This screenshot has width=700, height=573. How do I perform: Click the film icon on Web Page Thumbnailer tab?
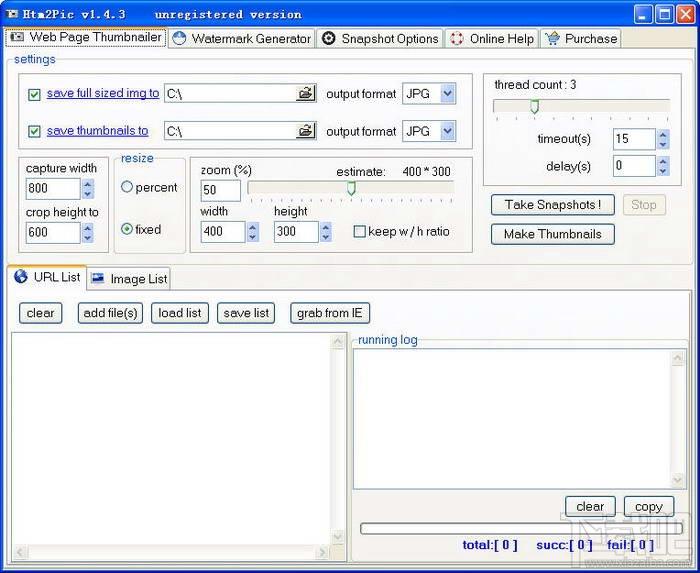click(17, 37)
